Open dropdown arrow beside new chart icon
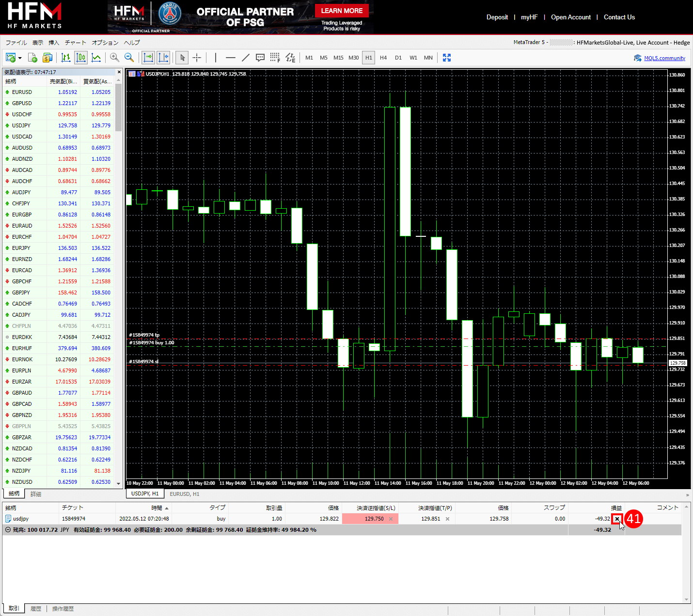The width and height of the screenshot is (693, 616). pos(20,58)
